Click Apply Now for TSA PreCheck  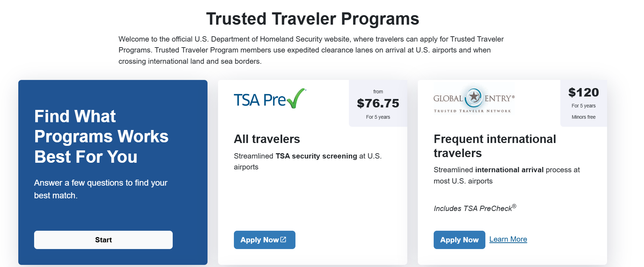coord(260,240)
